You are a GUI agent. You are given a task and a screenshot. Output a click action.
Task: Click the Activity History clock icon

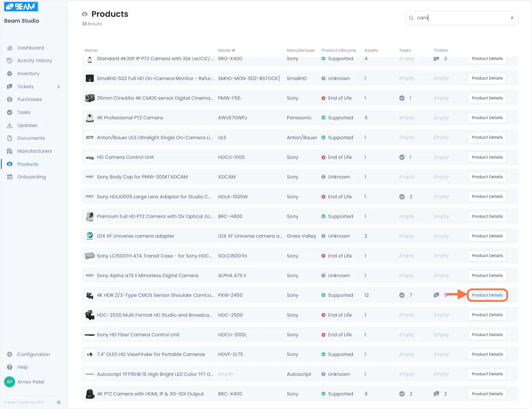(10, 61)
